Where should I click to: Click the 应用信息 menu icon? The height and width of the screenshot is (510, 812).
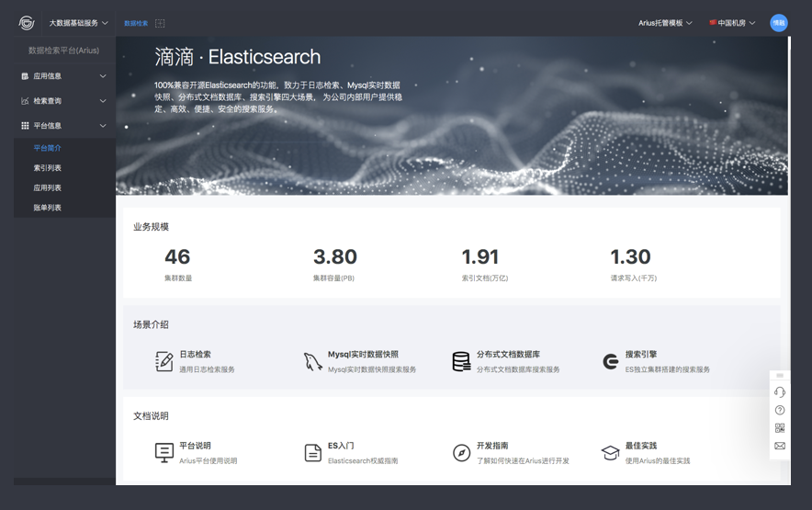pyautogui.click(x=24, y=76)
